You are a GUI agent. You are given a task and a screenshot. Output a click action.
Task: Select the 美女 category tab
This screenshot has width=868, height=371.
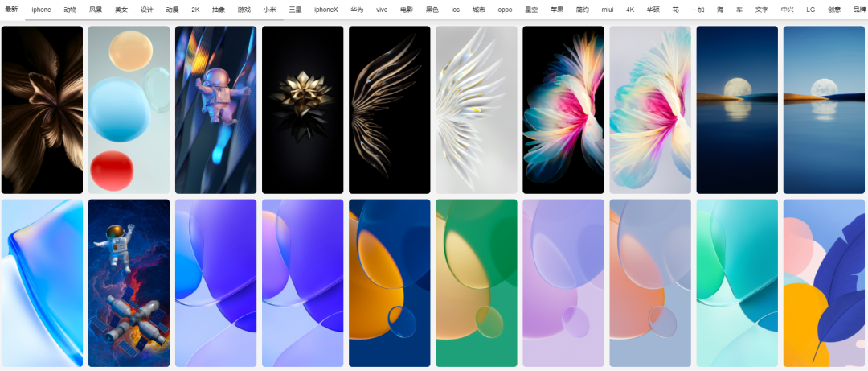[x=121, y=10]
